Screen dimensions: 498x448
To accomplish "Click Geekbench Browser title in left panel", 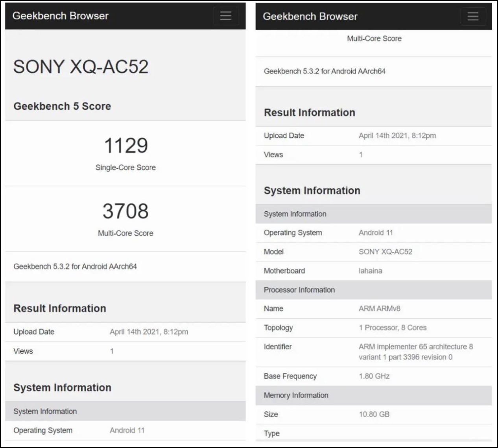I will 60,16.
